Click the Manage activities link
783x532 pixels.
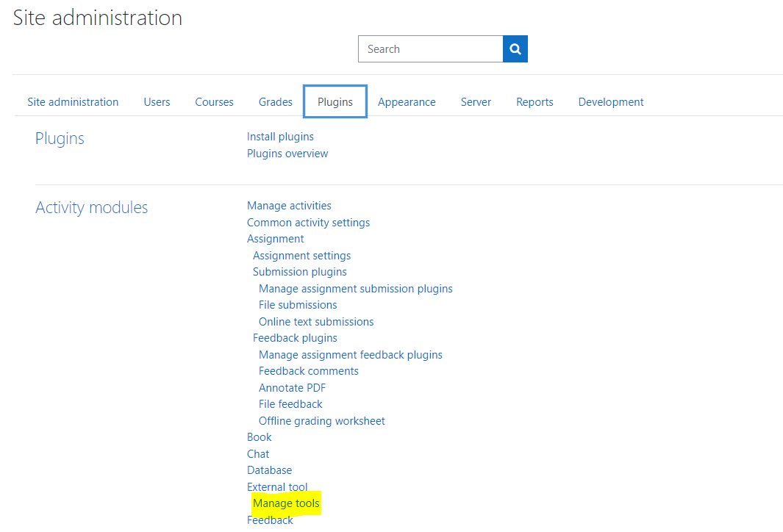[x=289, y=206]
